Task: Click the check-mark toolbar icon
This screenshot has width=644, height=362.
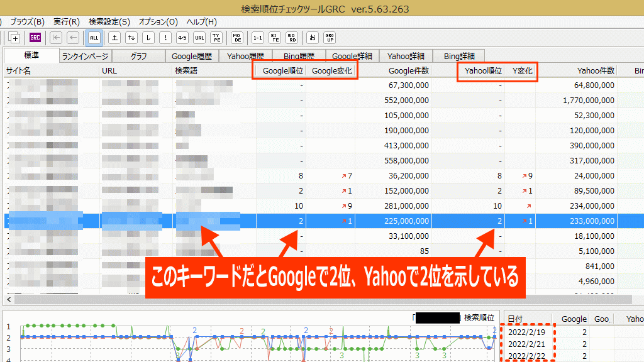Action: tap(148, 38)
